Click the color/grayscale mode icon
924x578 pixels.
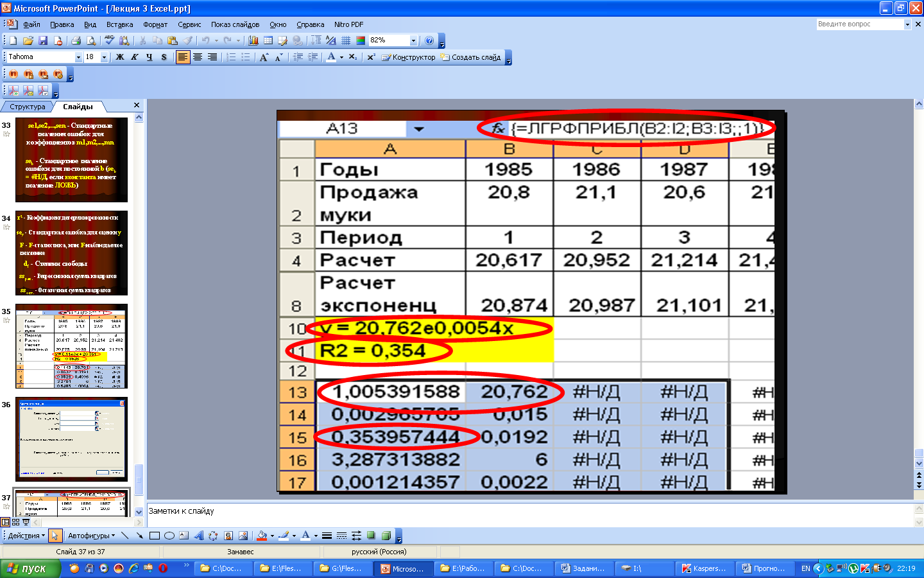point(361,40)
